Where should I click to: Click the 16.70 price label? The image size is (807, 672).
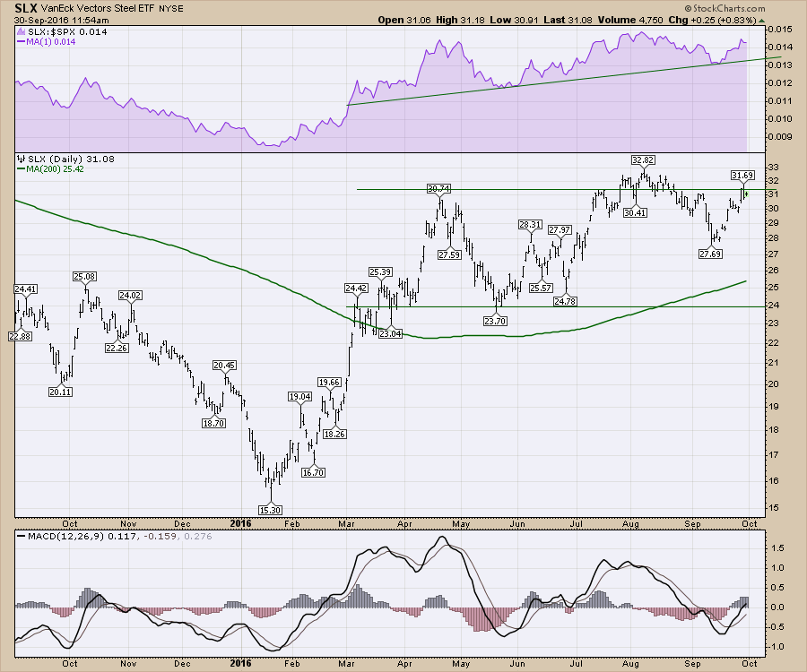314,472
